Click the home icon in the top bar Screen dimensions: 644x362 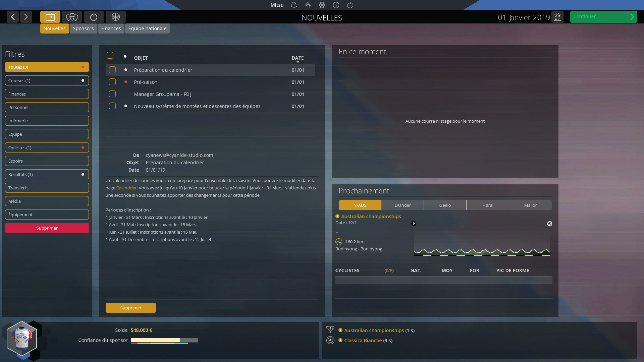click(308, 5)
